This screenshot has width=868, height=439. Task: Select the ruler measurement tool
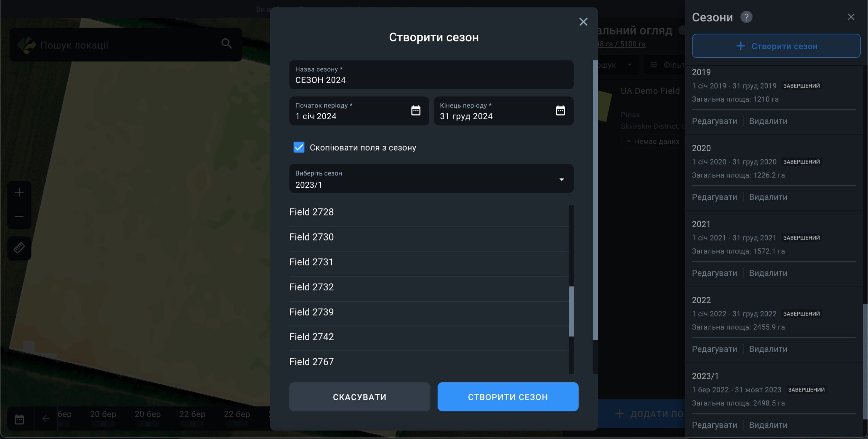[19, 248]
